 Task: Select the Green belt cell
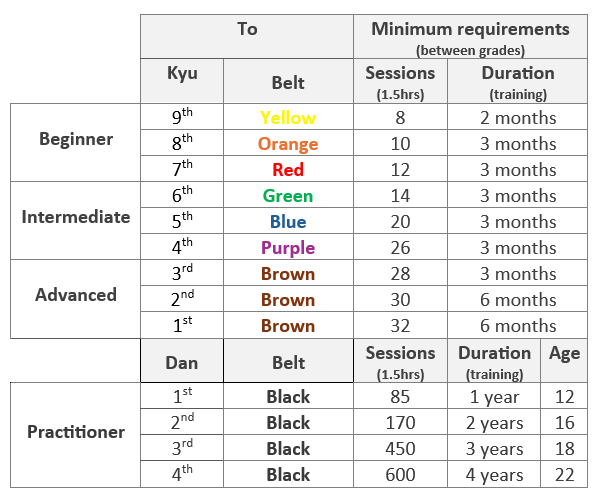pos(288,195)
